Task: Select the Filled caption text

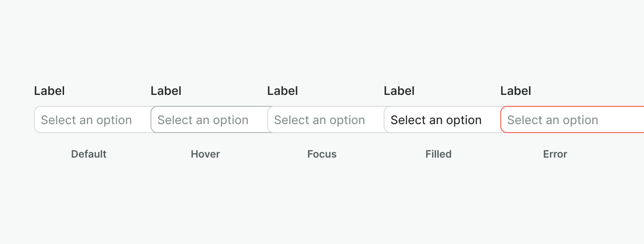Action: pyautogui.click(x=438, y=154)
